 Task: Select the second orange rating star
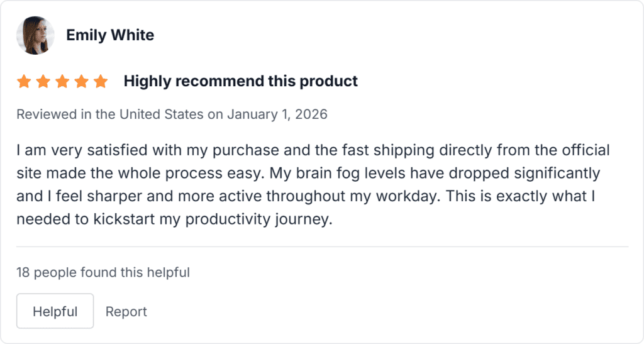(x=43, y=81)
